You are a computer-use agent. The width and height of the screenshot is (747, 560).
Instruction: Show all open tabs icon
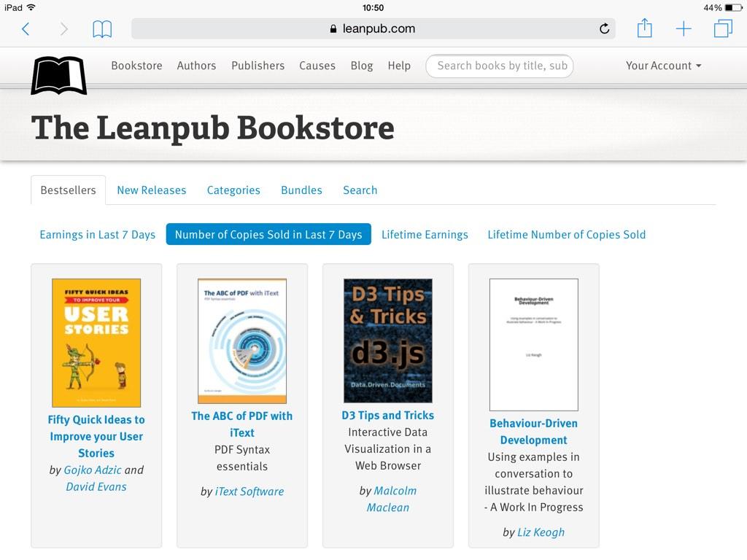(723, 28)
